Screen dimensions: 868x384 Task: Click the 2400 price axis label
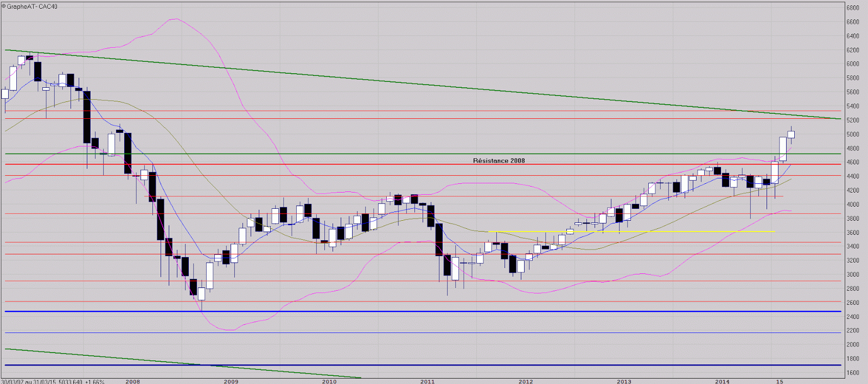tap(853, 317)
